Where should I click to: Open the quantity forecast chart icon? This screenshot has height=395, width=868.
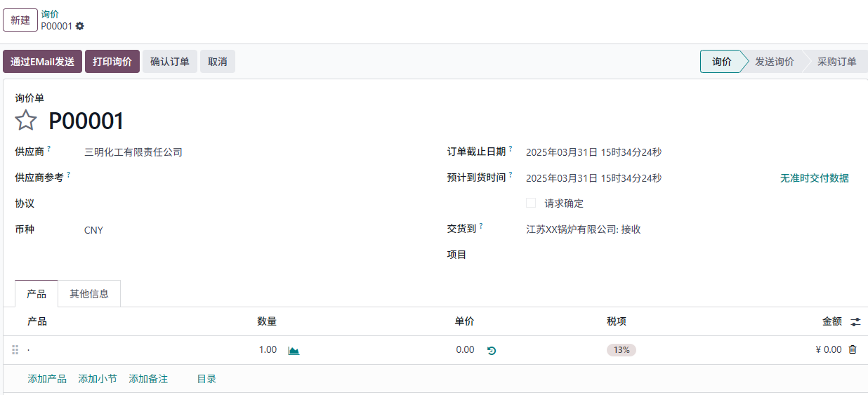(294, 350)
